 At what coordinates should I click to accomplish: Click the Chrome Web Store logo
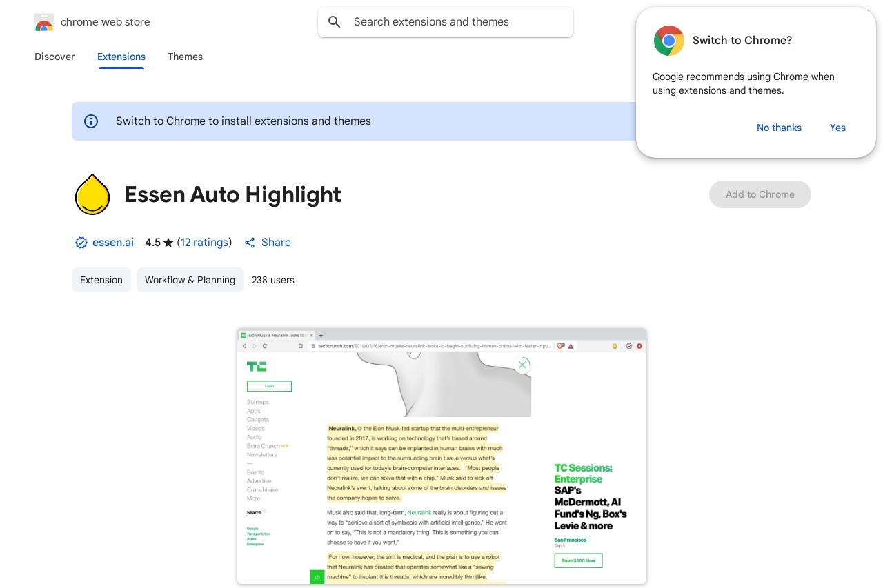pyautogui.click(x=44, y=22)
